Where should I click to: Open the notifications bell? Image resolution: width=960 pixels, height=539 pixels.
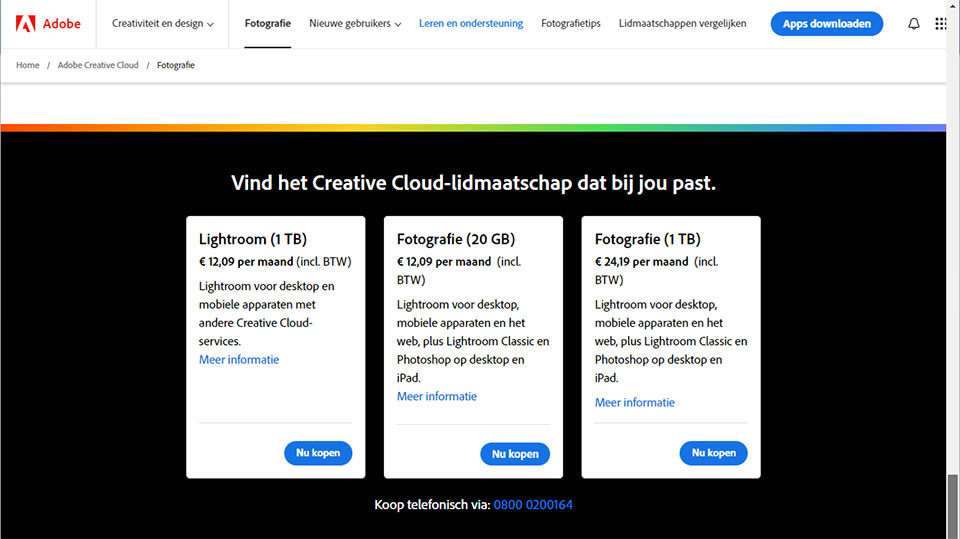(x=913, y=24)
